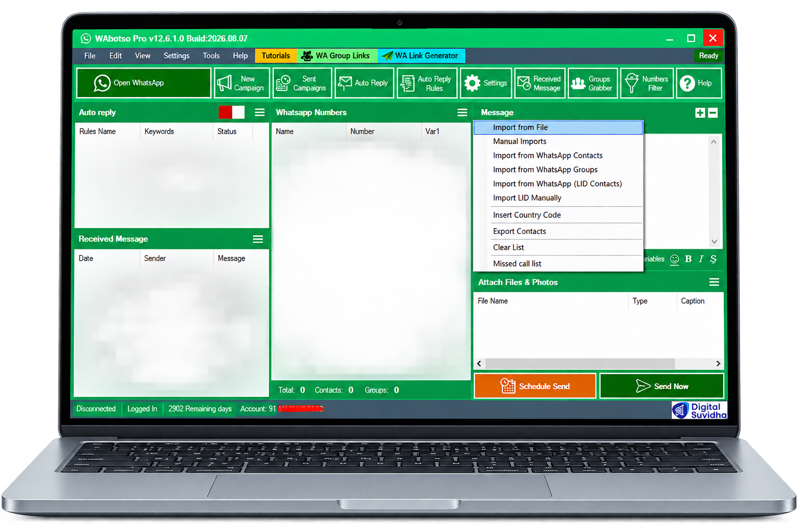798x532 pixels.
Task: Open the Received Message panel hamburger menu
Action: click(258, 239)
